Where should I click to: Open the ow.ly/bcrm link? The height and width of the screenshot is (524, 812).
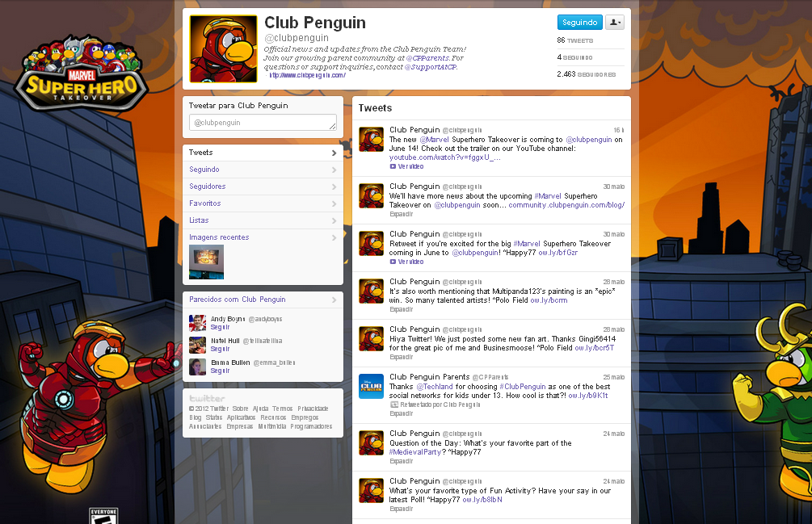(x=549, y=300)
